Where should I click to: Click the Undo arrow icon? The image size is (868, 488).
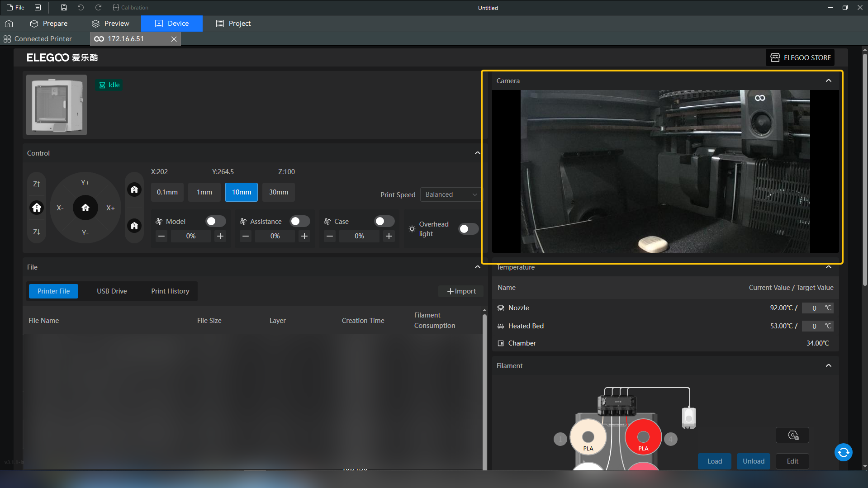[81, 7]
